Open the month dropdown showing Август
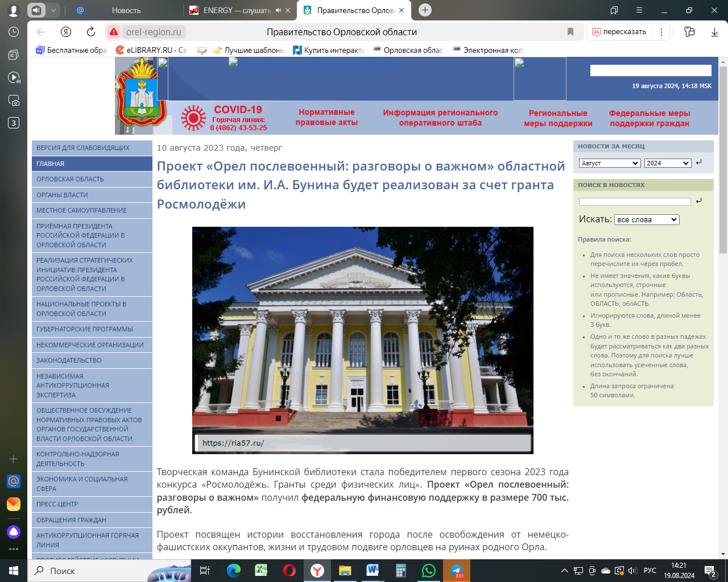This screenshot has width=728, height=582. (x=610, y=163)
